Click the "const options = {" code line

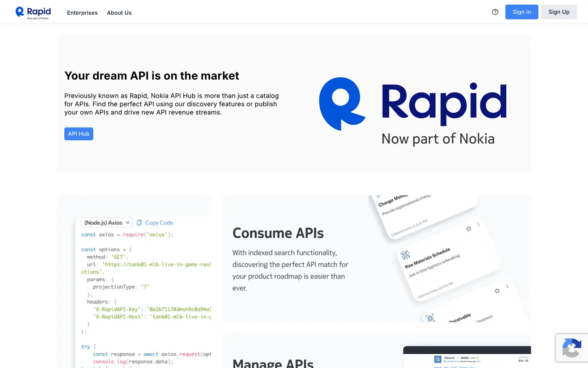click(107, 250)
